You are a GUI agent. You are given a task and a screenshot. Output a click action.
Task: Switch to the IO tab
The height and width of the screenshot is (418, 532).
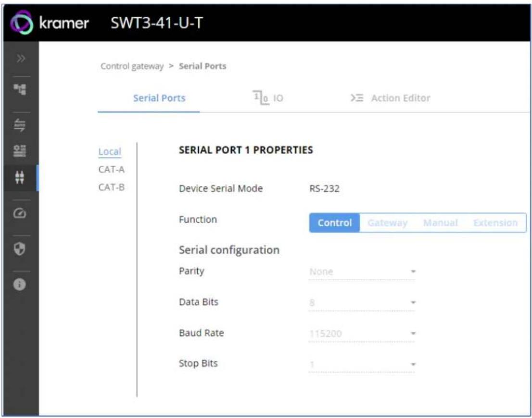[x=268, y=98]
